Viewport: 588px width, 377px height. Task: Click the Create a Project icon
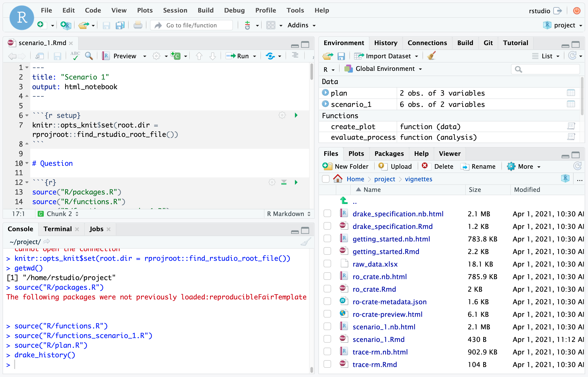[66, 25]
